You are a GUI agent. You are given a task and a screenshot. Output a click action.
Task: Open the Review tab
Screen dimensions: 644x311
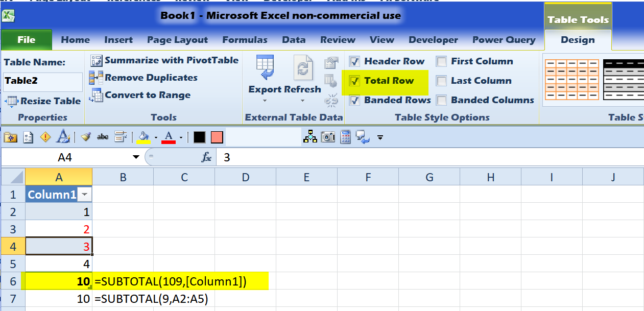[x=338, y=40]
